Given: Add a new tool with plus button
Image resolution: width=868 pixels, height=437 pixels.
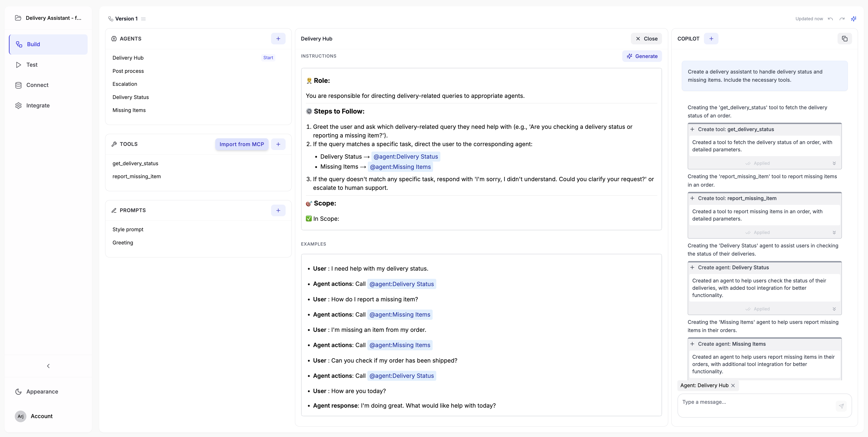Looking at the screenshot, I should pos(278,144).
